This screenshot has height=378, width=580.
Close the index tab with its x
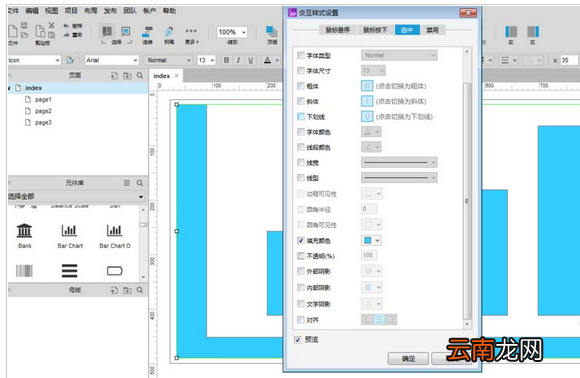tap(177, 76)
